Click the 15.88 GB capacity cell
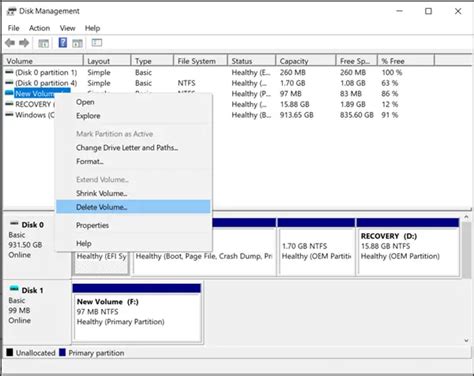The image size is (474, 376). tap(295, 104)
